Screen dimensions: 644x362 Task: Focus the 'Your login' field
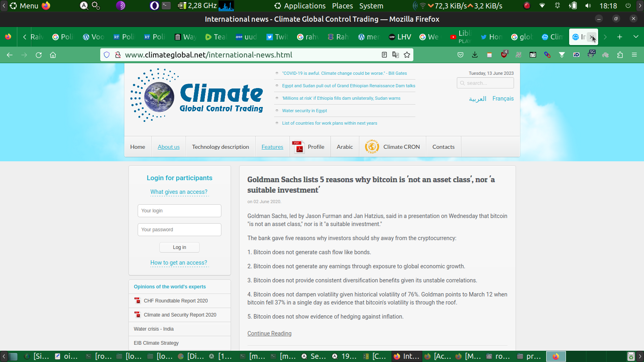tap(180, 211)
